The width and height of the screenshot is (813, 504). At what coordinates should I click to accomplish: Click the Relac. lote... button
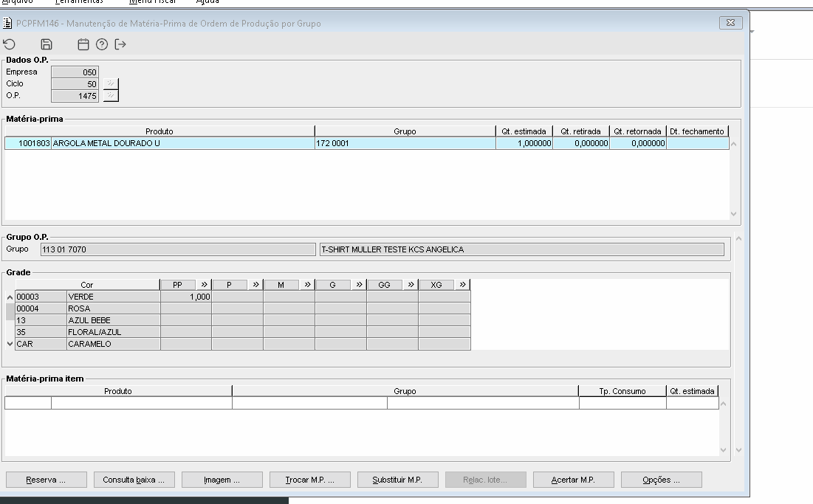pos(485,480)
